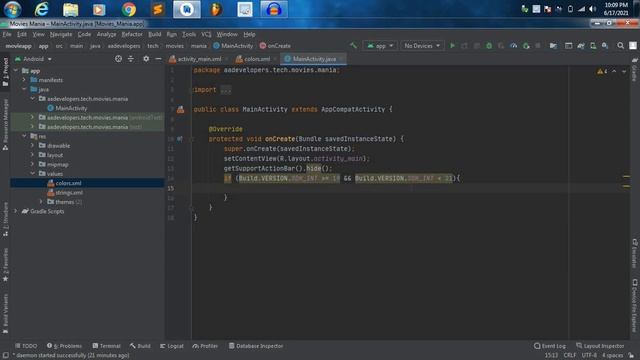This screenshot has width=640, height=360.
Task: Expand the drawable folder
Action: (33, 145)
